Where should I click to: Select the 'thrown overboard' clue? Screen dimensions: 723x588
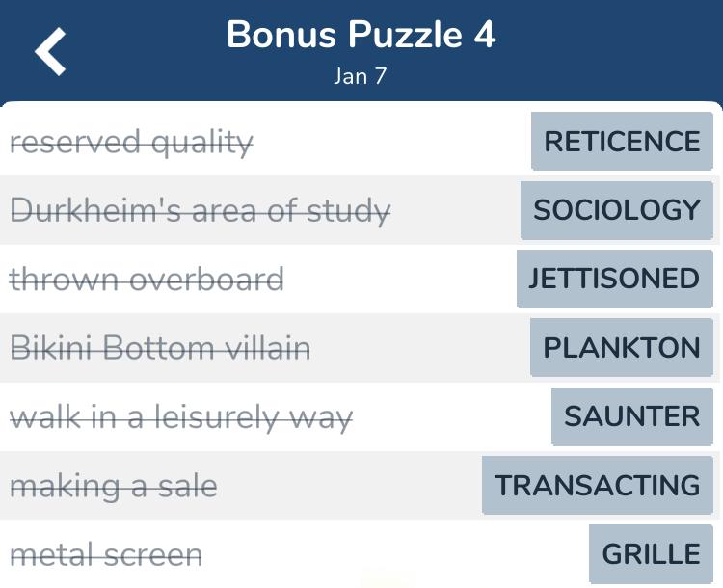pyautogui.click(x=147, y=279)
